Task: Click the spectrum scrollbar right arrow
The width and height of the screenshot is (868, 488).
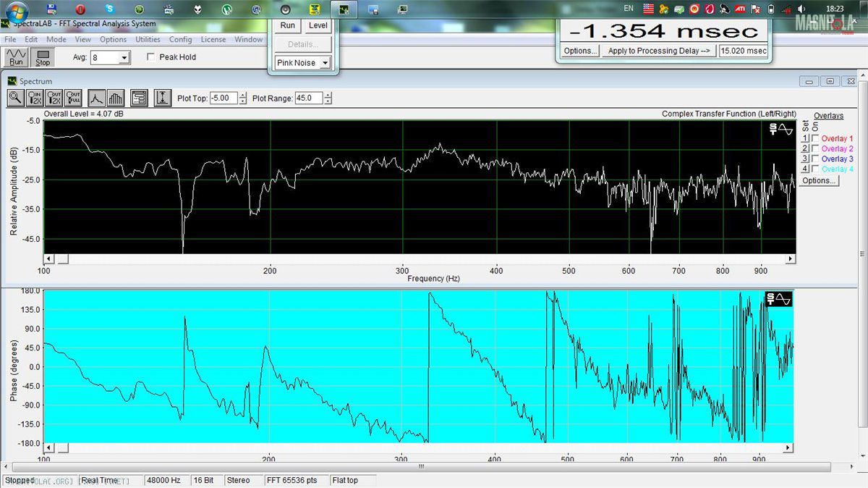Action: 791,259
